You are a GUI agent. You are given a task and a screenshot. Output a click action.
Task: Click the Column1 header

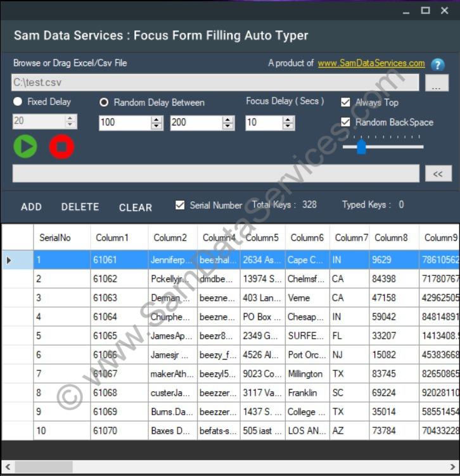(119, 237)
